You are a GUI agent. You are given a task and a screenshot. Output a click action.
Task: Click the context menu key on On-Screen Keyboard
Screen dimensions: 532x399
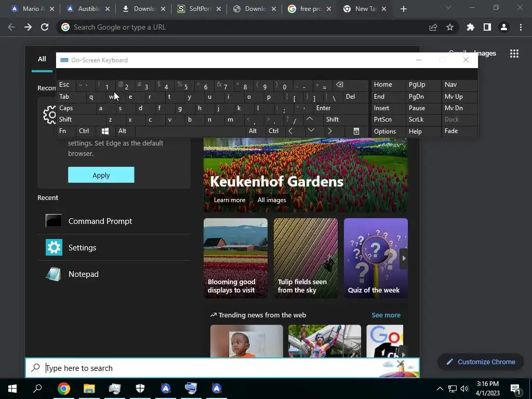pyautogui.click(x=356, y=131)
